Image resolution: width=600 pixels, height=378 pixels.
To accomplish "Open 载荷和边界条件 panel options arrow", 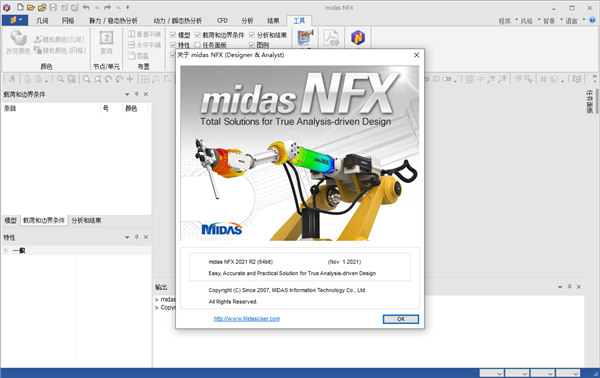I will point(127,94).
